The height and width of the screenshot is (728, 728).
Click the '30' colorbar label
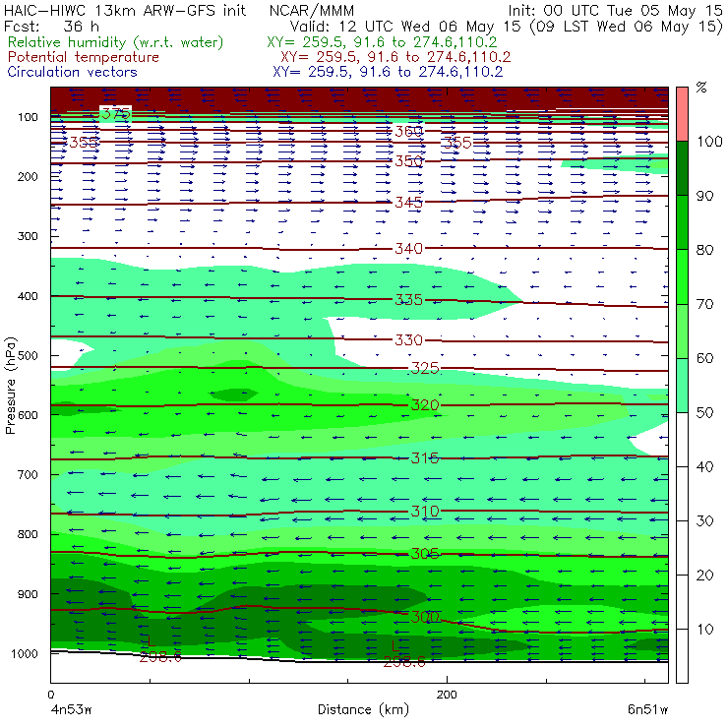(704, 521)
